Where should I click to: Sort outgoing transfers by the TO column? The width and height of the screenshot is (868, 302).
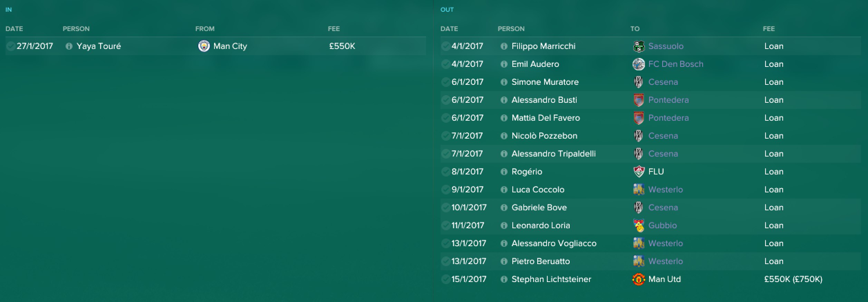point(635,29)
